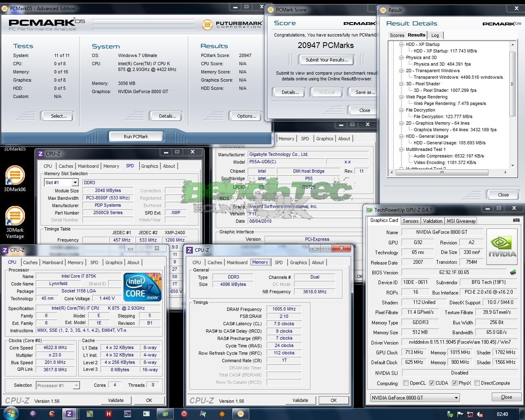525x420 pixels.
Task: Click the Part Number field 2500C9 Series
Action: click(x=108, y=212)
